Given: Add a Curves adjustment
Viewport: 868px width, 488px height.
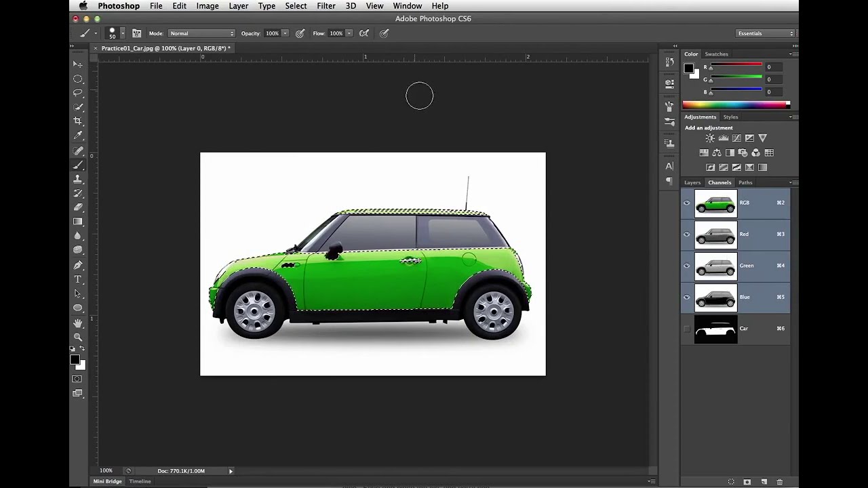Looking at the screenshot, I should click(x=736, y=138).
